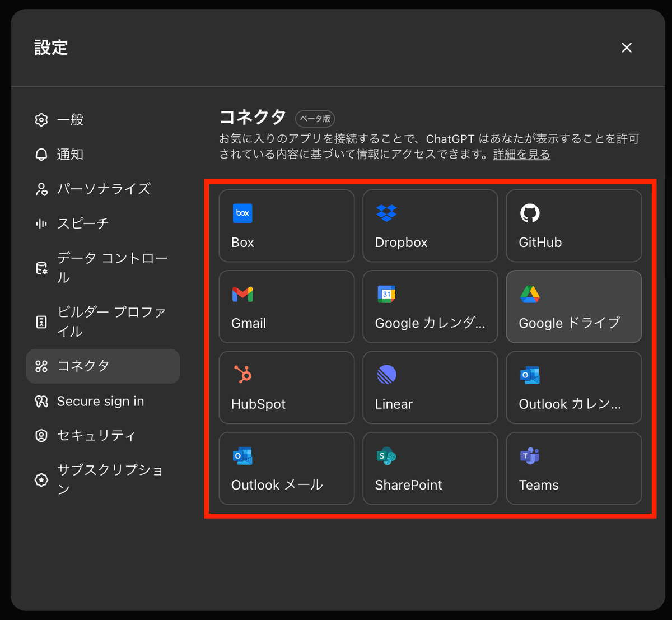Viewport: 672px width, 620px height.
Task: Connect the Dropbox connector
Action: 430,226
